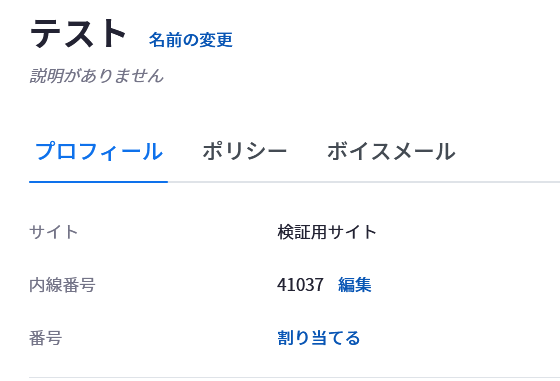Show policy settings for テスト
The image size is (560, 381).
(x=245, y=151)
